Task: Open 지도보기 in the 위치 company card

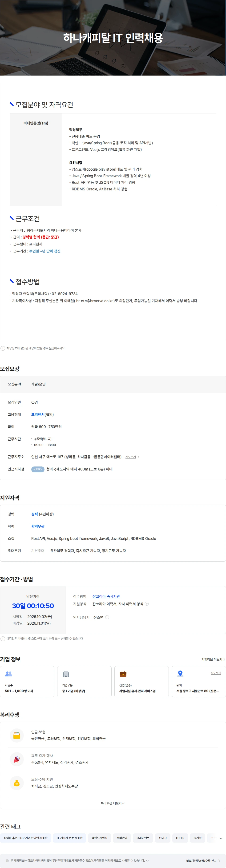Action: click(x=216, y=673)
